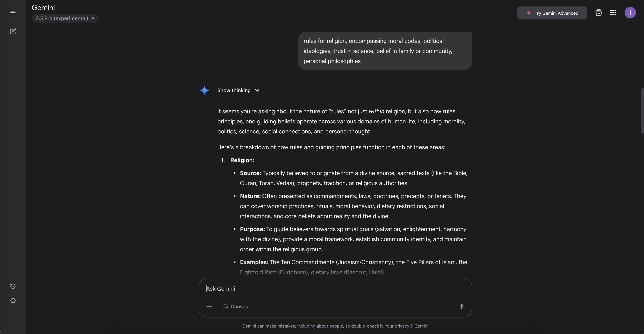Screen dimensions: 644x334
Task: Open the account profile avatar
Action: 630,13
